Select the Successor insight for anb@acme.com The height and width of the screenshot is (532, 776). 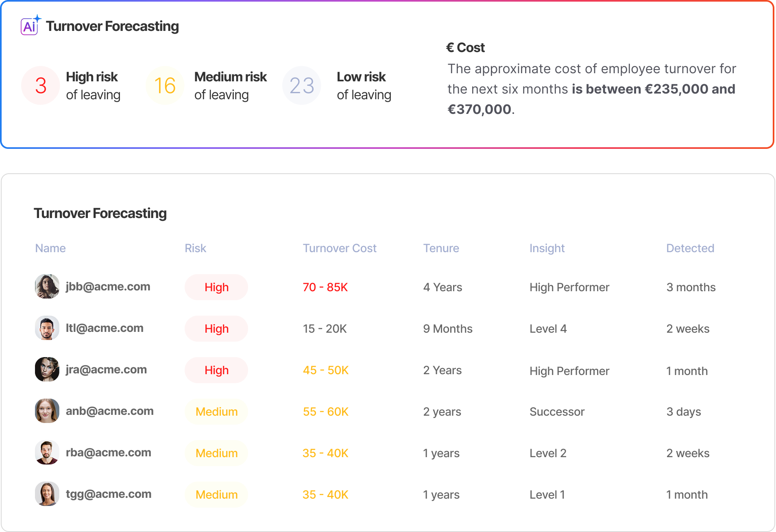click(557, 412)
